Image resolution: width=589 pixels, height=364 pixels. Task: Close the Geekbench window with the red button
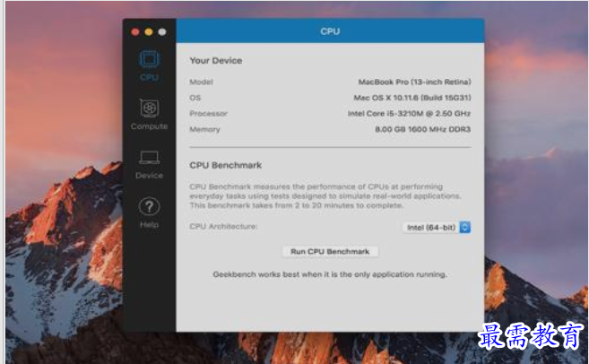click(x=135, y=32)
